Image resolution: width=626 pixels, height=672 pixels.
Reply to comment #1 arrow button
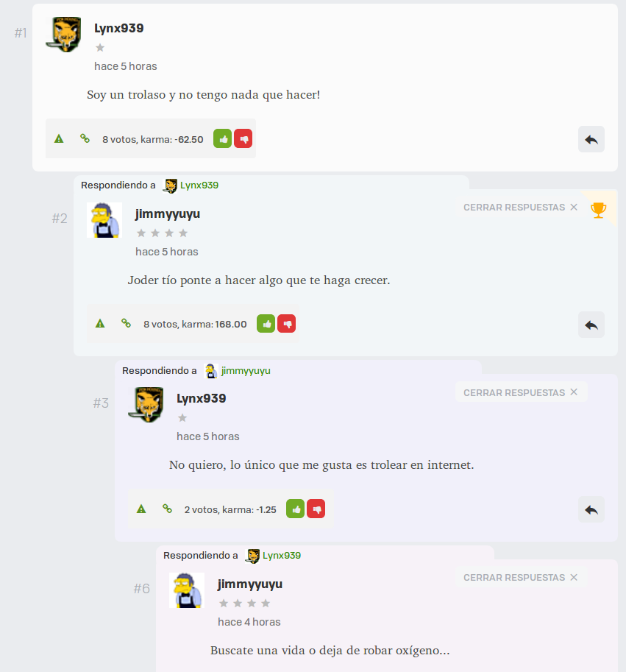coord(591,139)
